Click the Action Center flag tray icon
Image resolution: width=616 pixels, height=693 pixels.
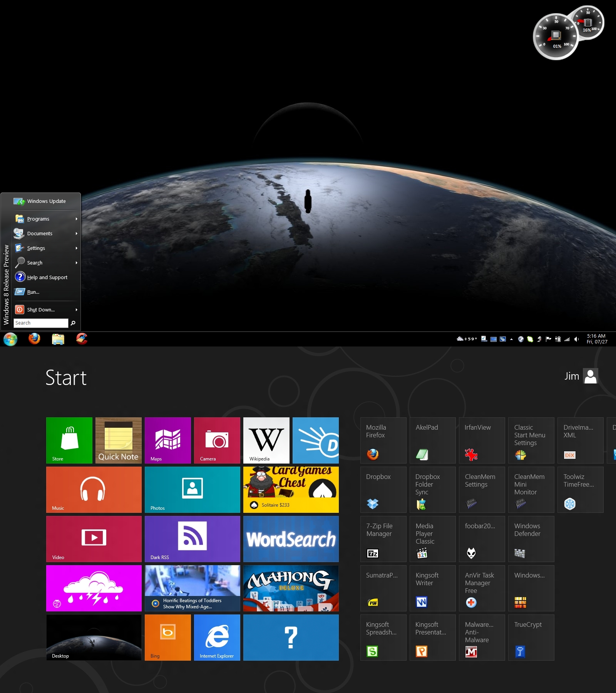coord(548,339)
